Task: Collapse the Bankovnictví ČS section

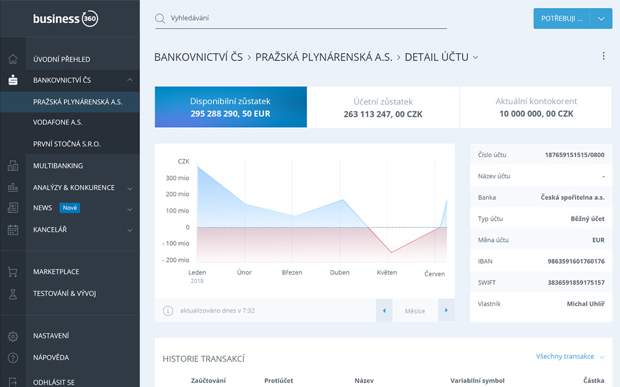Action: pyautogui.click(x=130, y=80)
